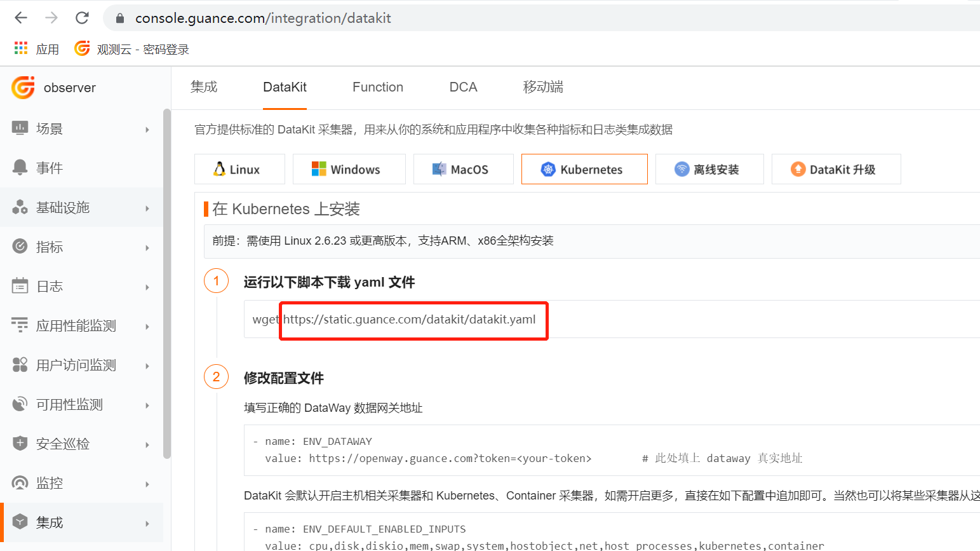Expand the 可用性监测 submenu arrow
This screenshot has width=980, height=551.
[147, 405]
